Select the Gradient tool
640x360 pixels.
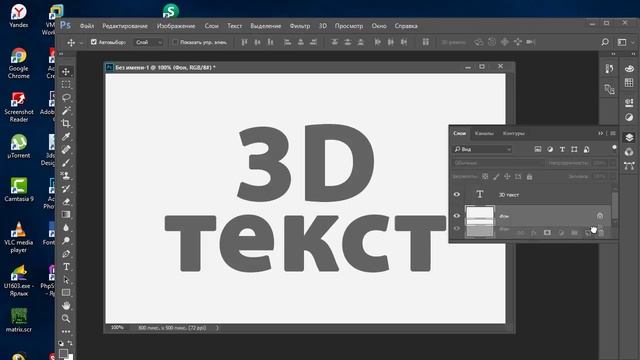[x=66, y=215]
